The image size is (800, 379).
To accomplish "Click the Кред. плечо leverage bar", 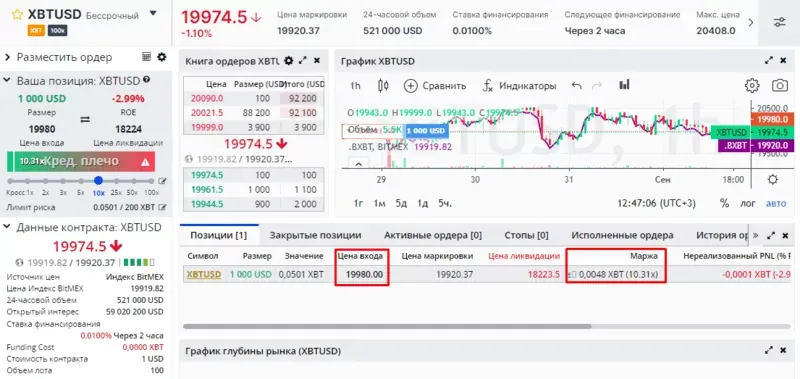I will [81, 161].
